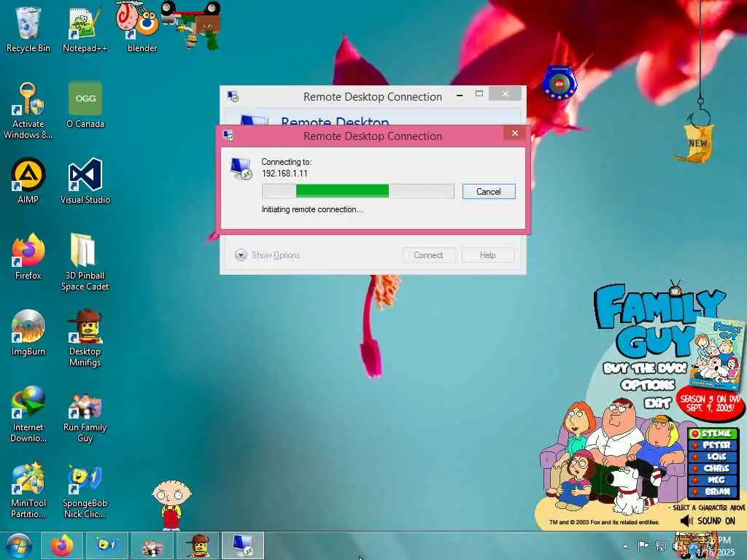This screenshot has height=560, width=747.
Task: Cancel the remote connection attempt
Action: 489,192
